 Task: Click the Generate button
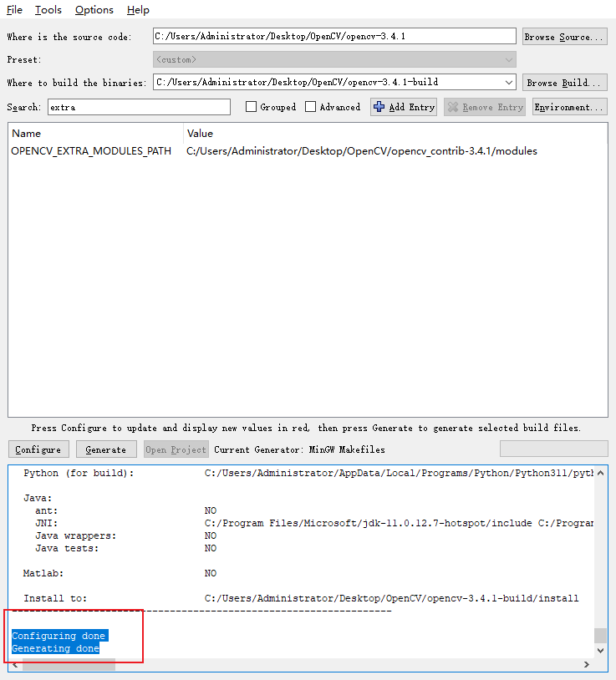point(106,449)
